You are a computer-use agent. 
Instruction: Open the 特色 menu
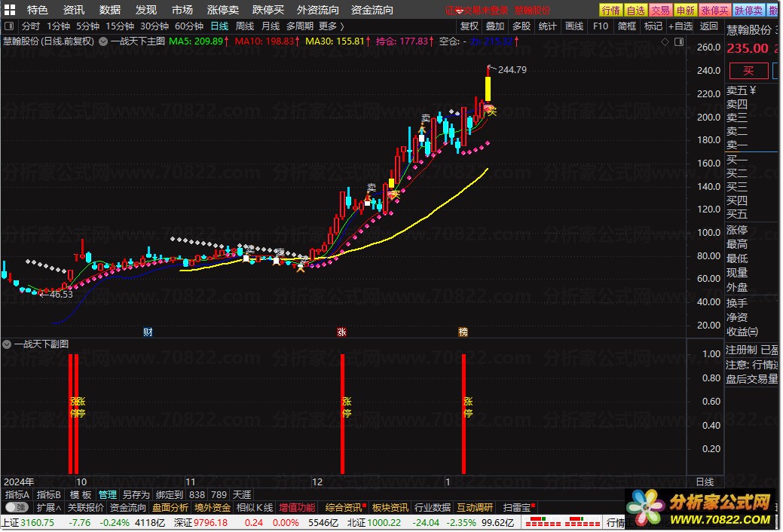coord(38,10)
